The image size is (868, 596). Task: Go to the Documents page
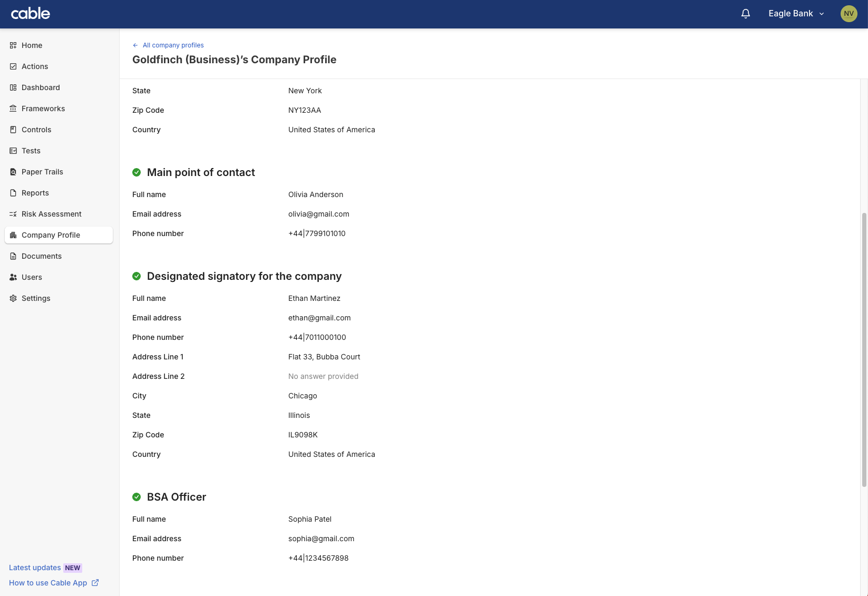point(42,256)
